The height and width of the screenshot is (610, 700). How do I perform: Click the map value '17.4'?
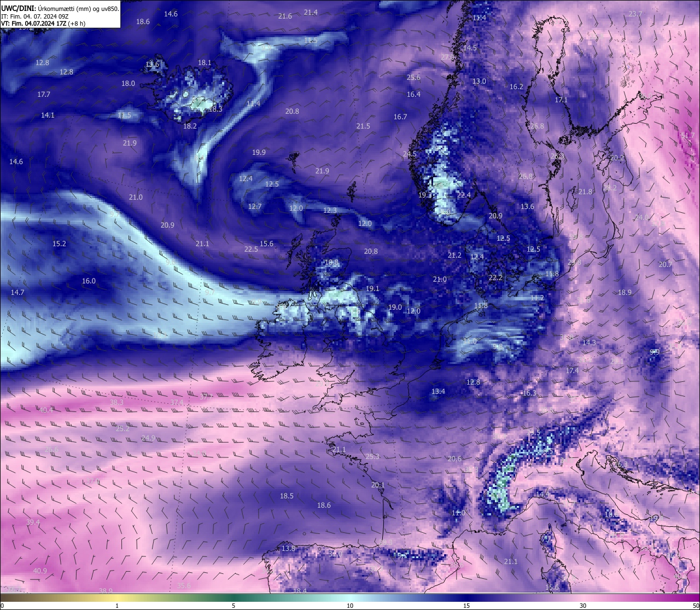pos(572,370)
